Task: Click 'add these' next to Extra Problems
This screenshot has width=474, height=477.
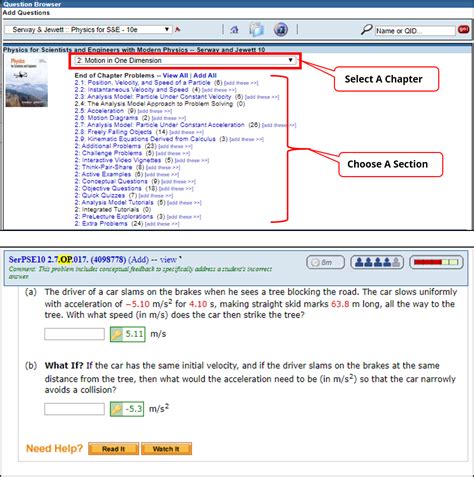Action: [162, 224]
